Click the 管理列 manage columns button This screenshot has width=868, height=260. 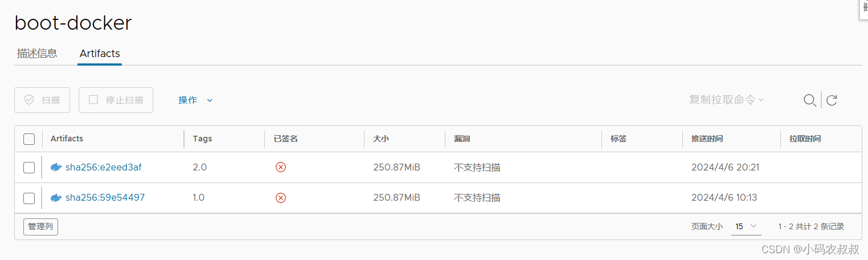coord(40,226)
